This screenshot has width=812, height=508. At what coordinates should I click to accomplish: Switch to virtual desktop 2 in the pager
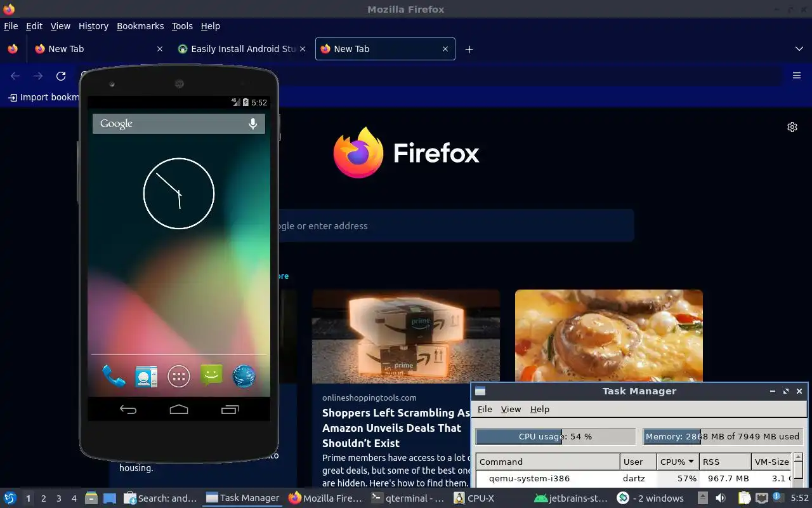coord(44,498)
